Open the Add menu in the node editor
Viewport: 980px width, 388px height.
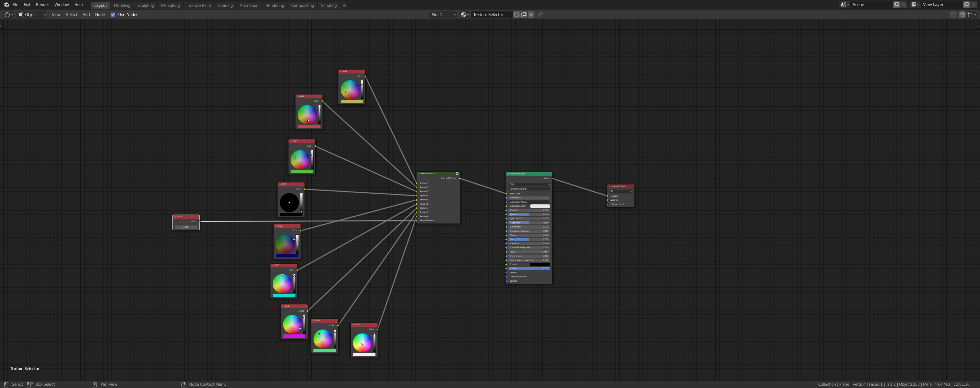86,15
